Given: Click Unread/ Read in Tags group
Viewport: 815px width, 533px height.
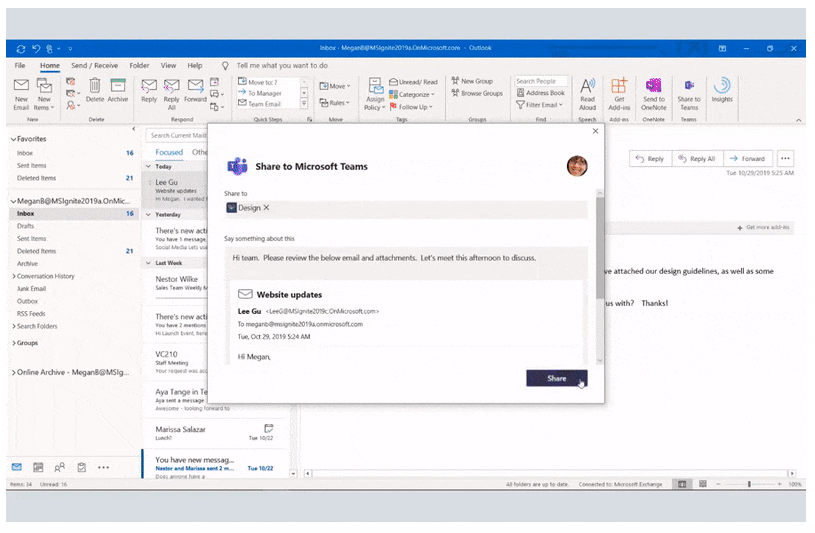Looking at the screenshot, I should tap(414, 82).
